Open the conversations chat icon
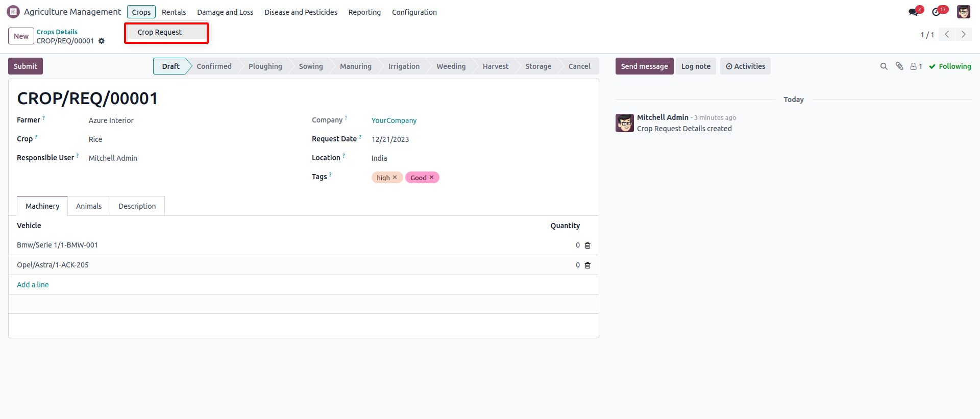This screenshot has height=419, width=980. [x=913, y=12]
